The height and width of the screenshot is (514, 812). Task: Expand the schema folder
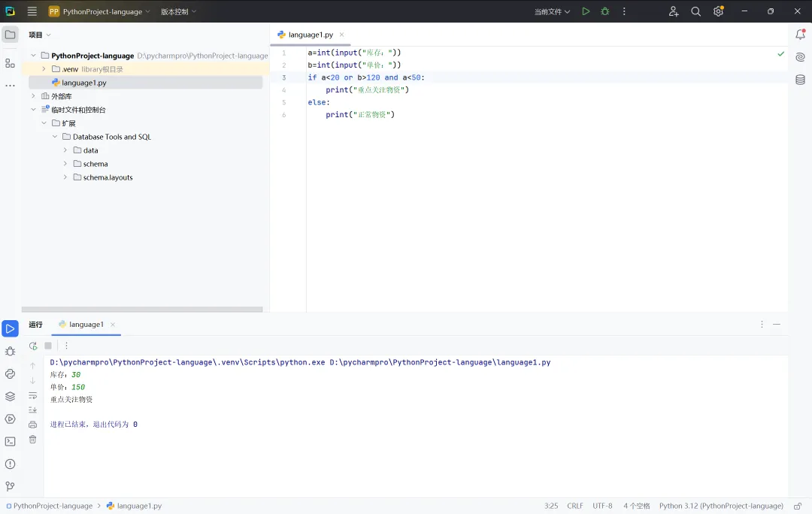click(x=65, y=164)
